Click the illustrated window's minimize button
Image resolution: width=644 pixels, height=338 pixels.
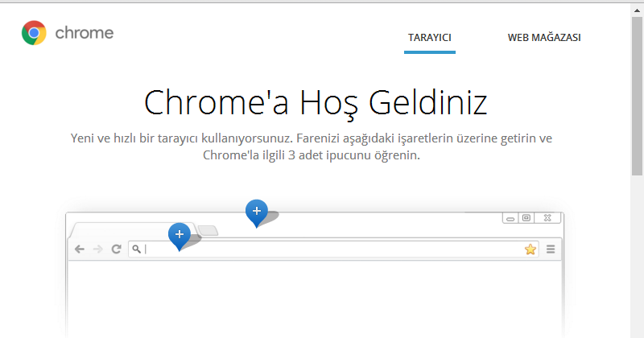tap(510, 218)
